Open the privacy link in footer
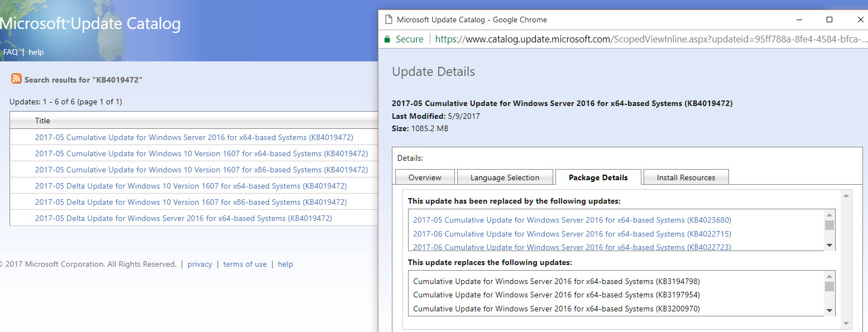This screenshot has width=868, height=332. 200,264
